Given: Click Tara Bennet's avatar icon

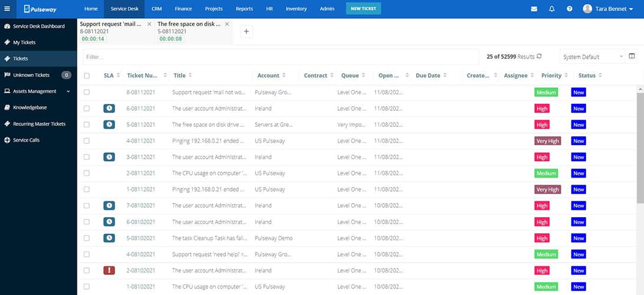Looking at the screenshot, I should (587, 9).
